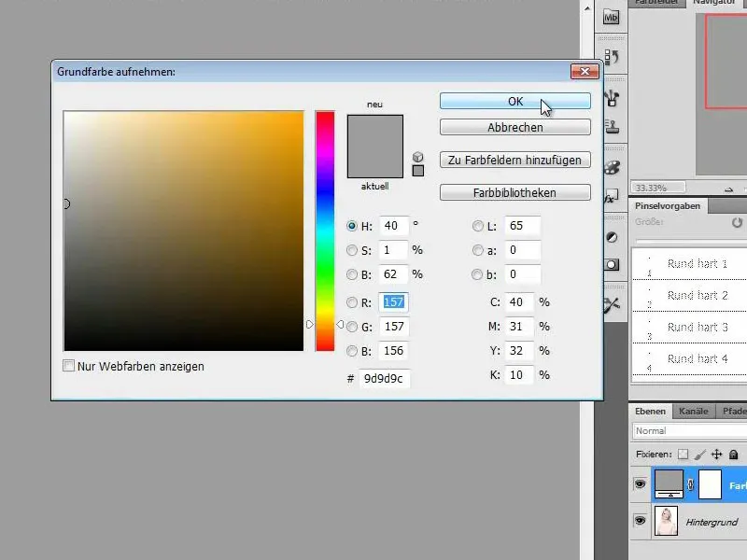Select the S saturation radio button

pos(352,250)
